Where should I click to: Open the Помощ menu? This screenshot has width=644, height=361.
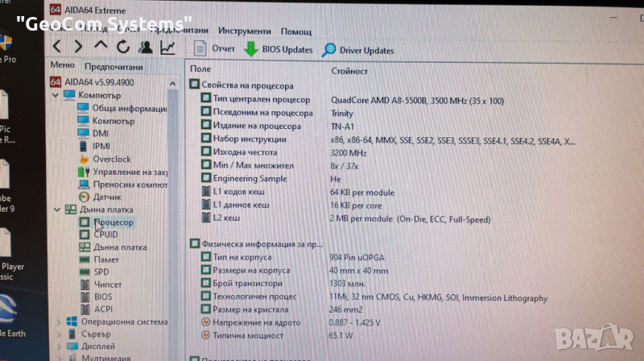296,31
